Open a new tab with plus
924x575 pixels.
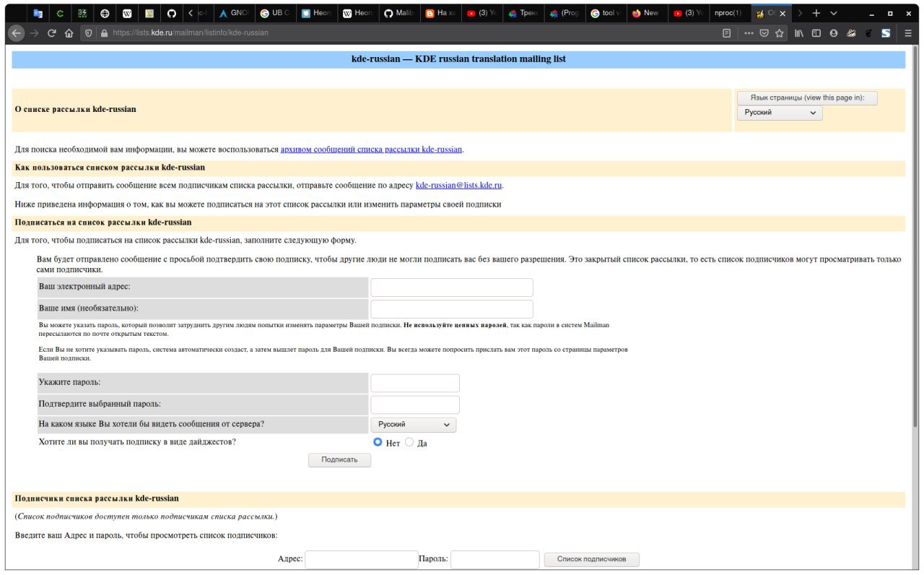pos(816,13)
